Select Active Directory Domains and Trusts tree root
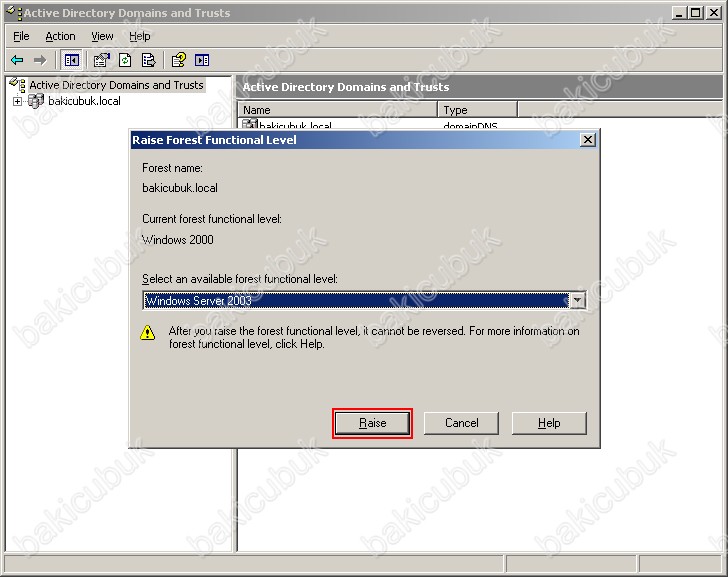The height and width of the screenshot is (577, 728). pyautogui.click(x=116, y=85)
